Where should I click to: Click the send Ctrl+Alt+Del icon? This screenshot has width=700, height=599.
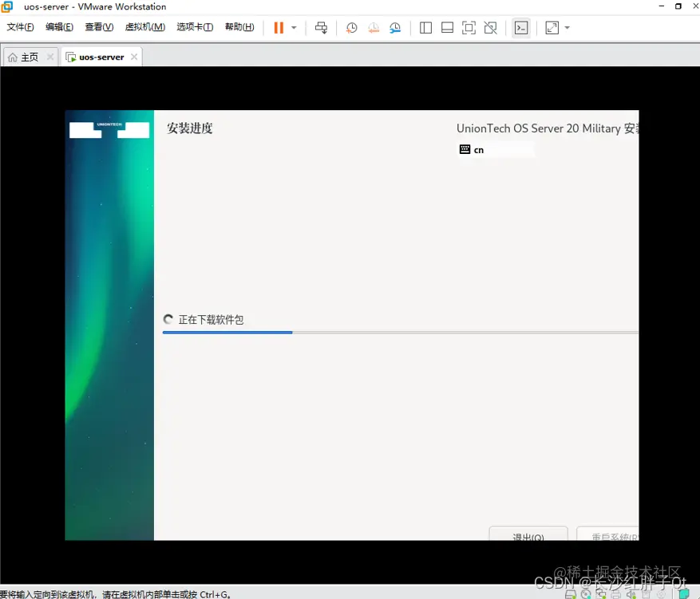click(322, 27)
